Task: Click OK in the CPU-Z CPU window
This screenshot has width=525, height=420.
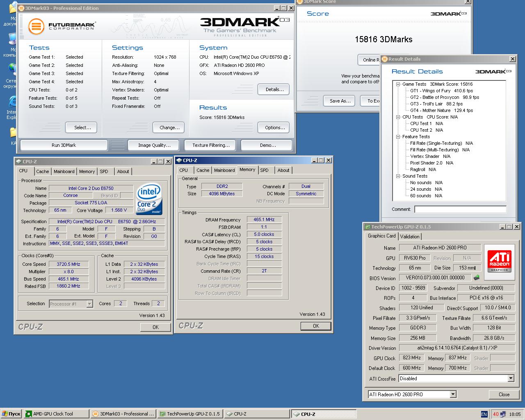Action: click(x=155, y=327)
